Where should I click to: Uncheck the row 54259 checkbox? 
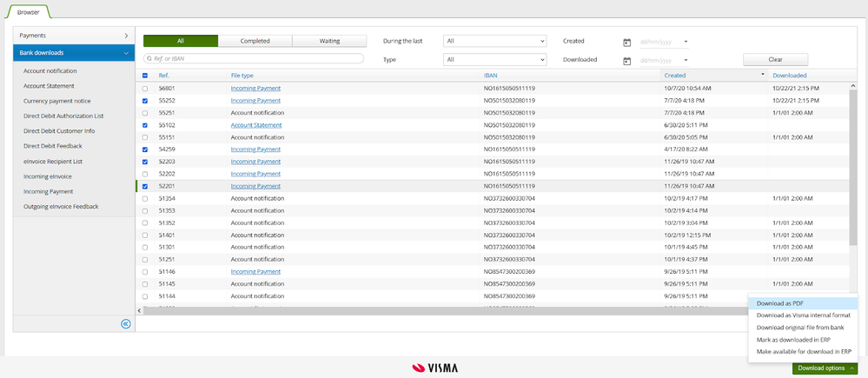coord(145,149)
